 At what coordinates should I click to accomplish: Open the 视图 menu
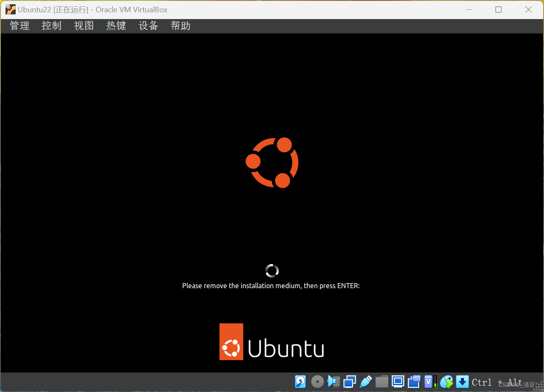click(x=84, y=26)
